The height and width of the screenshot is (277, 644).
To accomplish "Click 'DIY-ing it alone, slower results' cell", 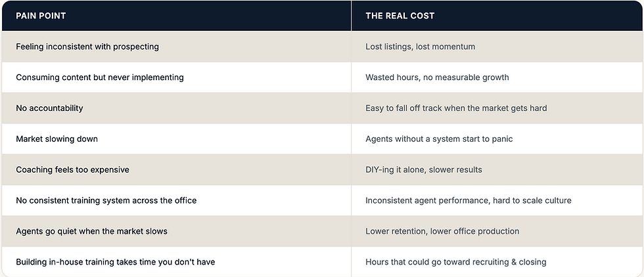I will click(x=497, y=169).
